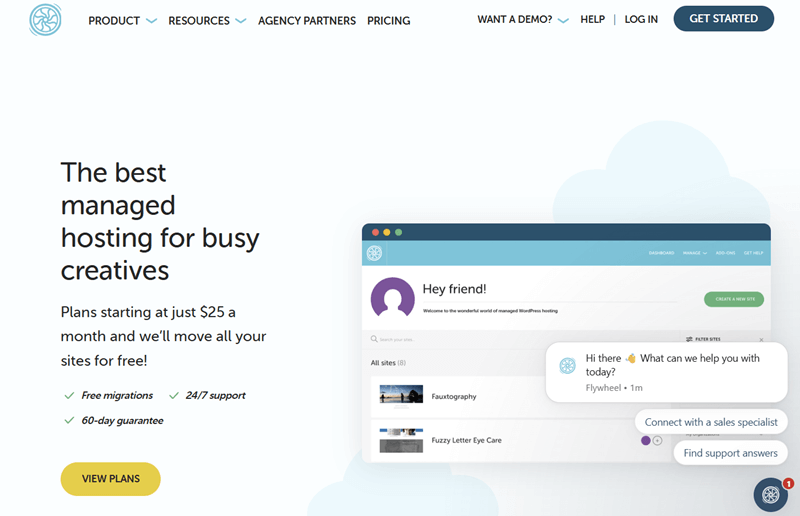Click the Free migrations text

tap(117, 396)
